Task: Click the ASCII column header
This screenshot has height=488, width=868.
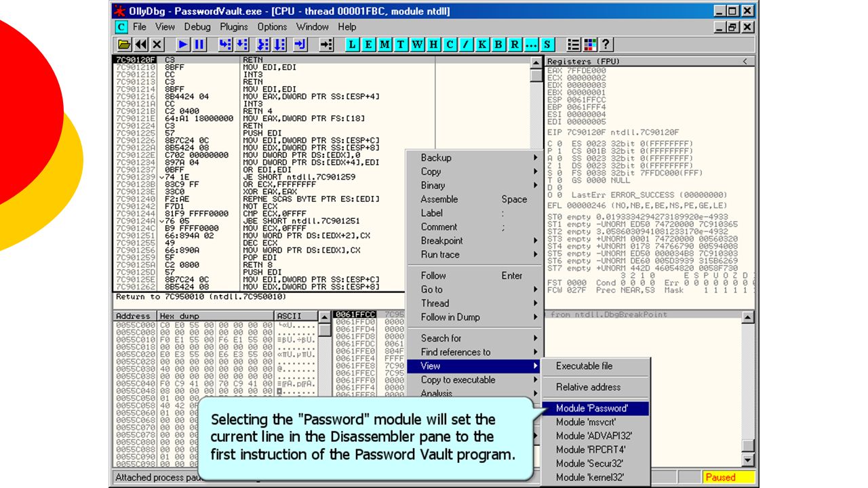Action: 296,316
